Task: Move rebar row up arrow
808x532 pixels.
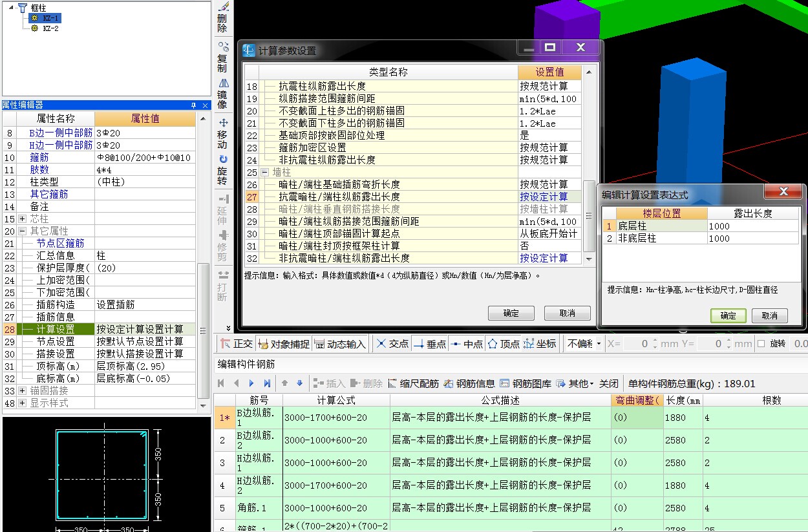Action: (284, 383)
